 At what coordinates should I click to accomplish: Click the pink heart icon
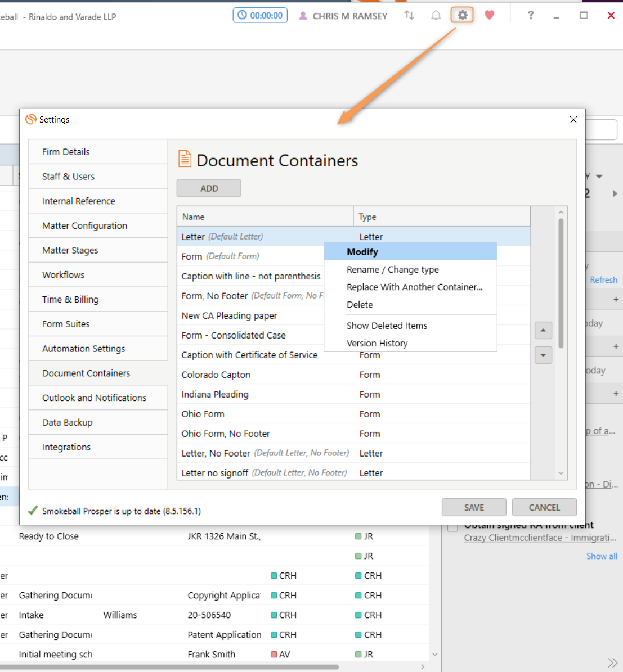click(489, 15)
